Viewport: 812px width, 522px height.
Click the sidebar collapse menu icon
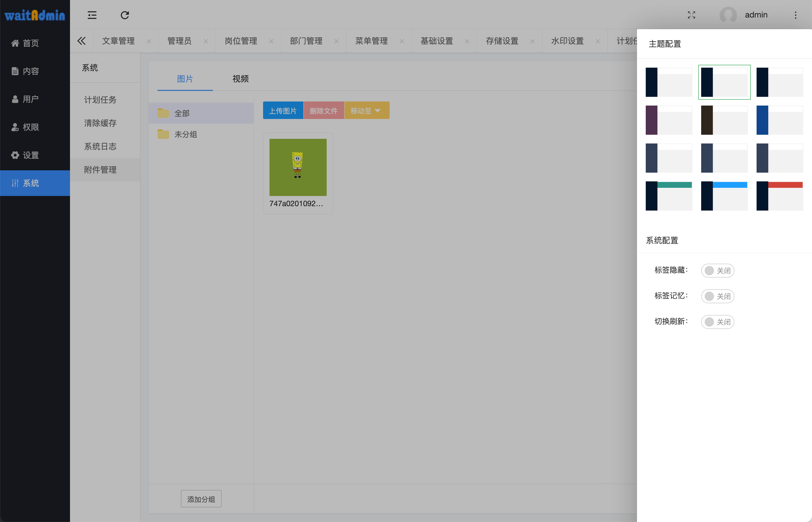pos(92,15)
